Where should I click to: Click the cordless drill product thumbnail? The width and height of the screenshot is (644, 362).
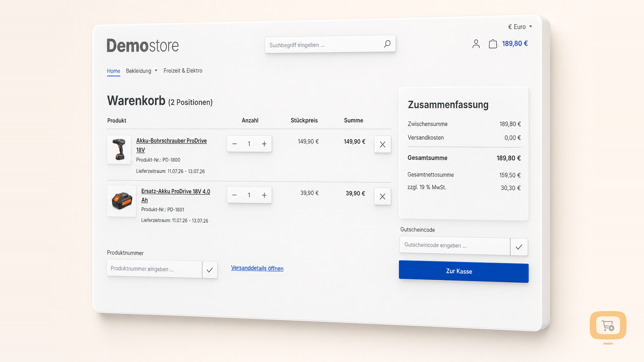point(119,149)
